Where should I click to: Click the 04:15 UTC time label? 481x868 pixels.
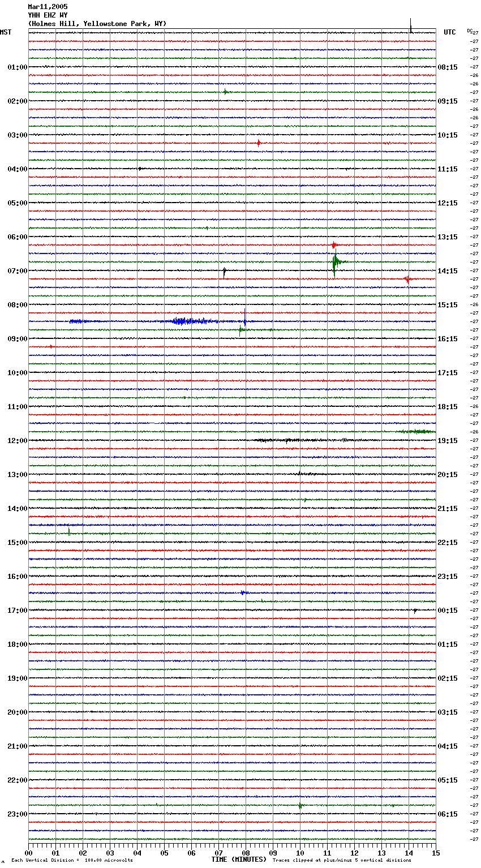448,746
